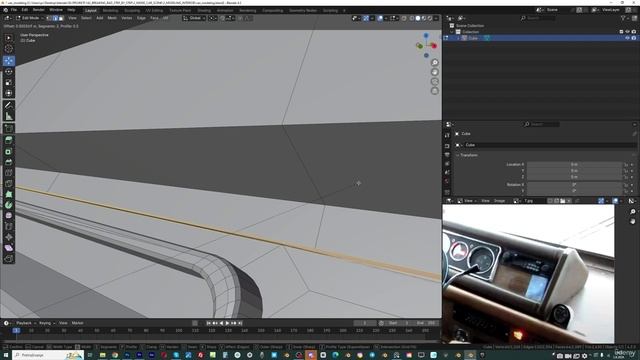
Task: Click the Blender logo menu icon
Action: click(x=5, y=10)
